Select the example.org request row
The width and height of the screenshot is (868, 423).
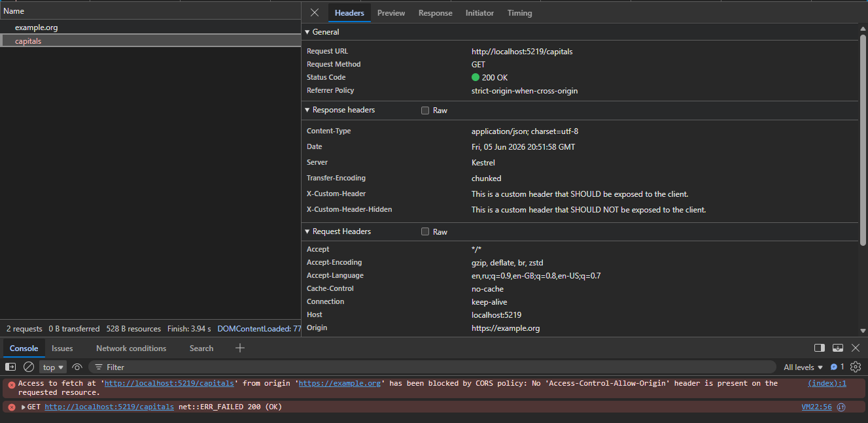[x=150, y=27]
